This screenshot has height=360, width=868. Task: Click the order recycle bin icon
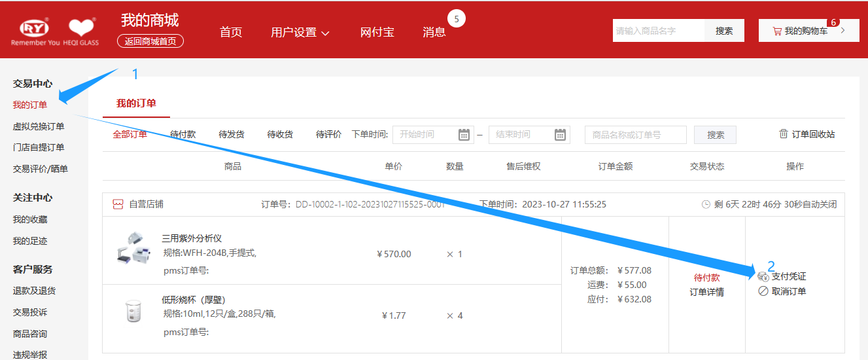(x=783, y=134)
